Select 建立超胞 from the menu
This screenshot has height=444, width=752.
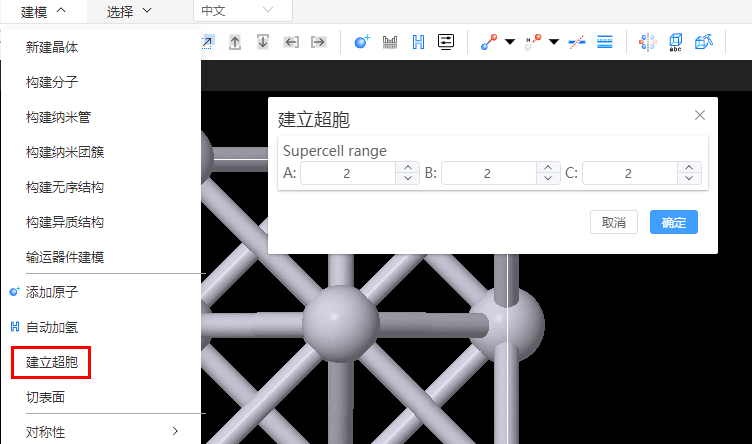click(x=52, y=362)
